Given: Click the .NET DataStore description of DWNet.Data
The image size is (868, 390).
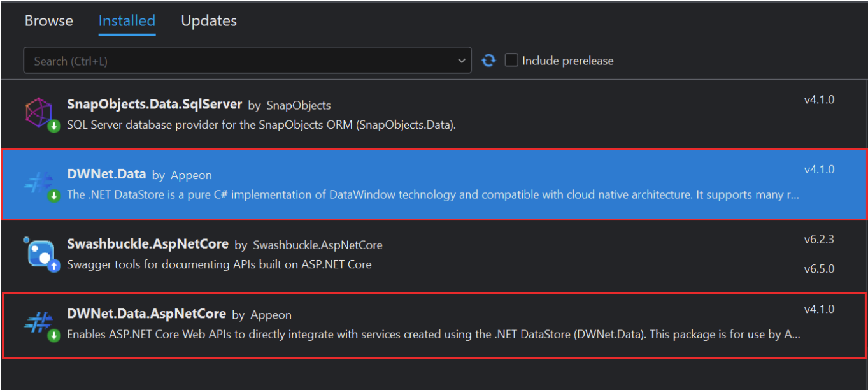Looking at the screenshot, I should tap(433, 194).
